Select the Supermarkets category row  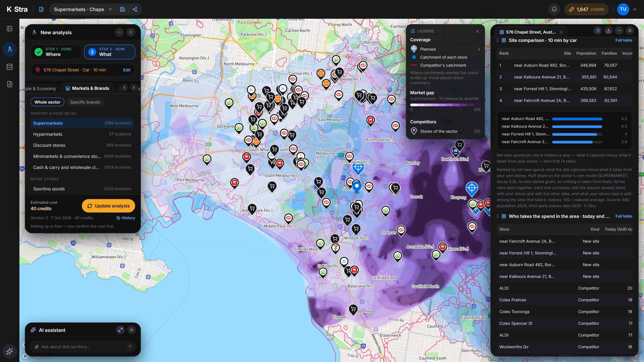pyautogui.click(x=82, y=123)
